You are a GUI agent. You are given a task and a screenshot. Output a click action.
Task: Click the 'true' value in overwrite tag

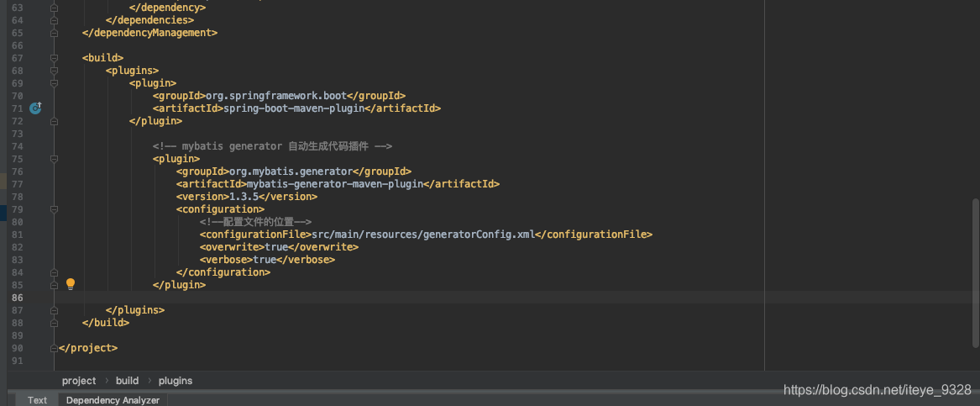tap(277, 247)
